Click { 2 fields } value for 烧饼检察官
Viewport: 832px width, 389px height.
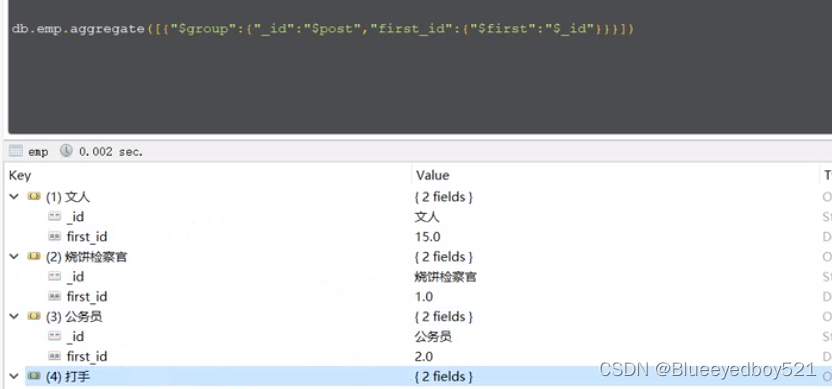coord(444,257)
